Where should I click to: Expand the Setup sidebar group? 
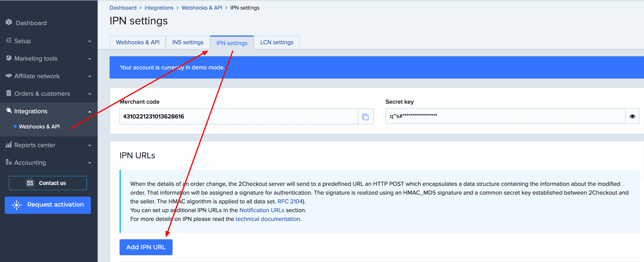tap(90, 41)
